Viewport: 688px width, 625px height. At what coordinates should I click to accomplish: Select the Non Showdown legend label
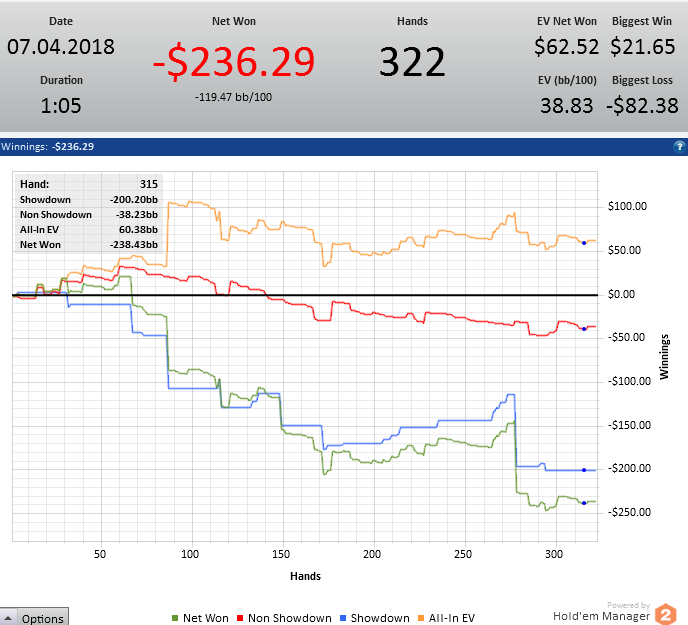(290, 618)
